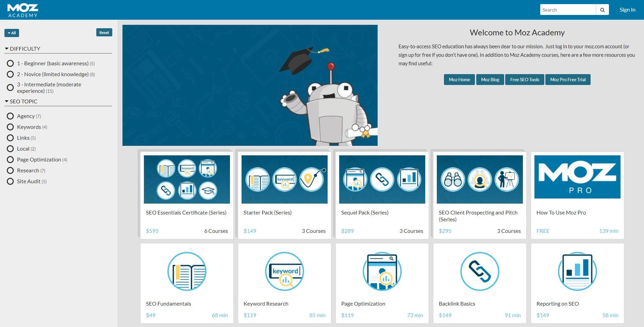Click binoculars icon in Client Prospecting card
The height and width of the screenshot is (327, 644).
tap(453, 179)
